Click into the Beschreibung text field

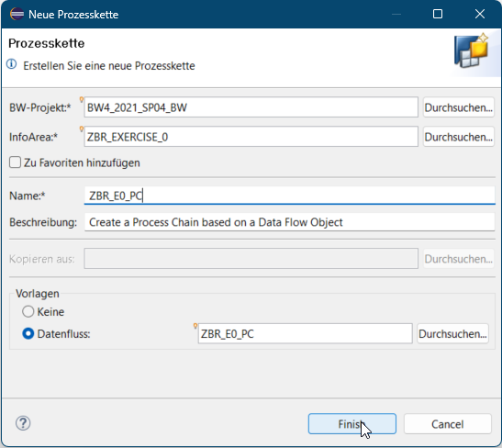point(290,222)
